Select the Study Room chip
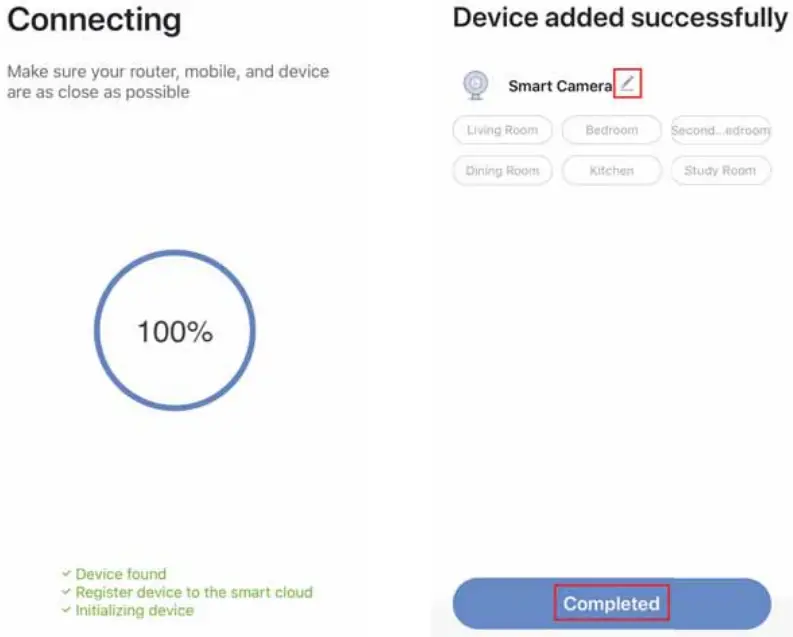The height and width of the screenshot is (637, 793). pyautogui.click(x=720, y=171)
